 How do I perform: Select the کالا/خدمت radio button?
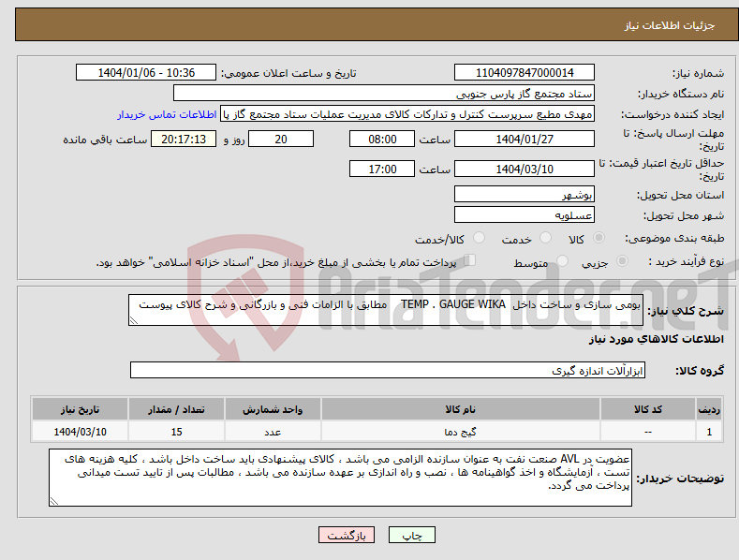pyautogui.click(x=479, y=238)
